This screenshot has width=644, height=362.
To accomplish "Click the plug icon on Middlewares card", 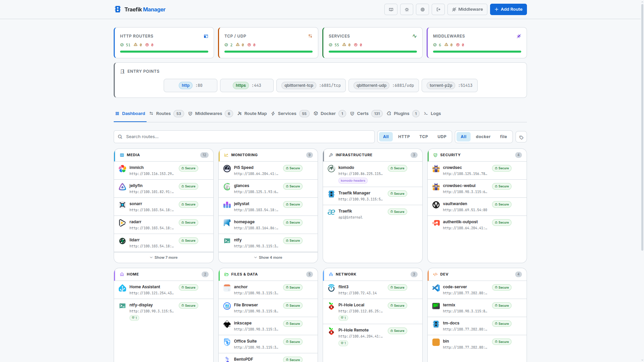I will pos(519,36).
